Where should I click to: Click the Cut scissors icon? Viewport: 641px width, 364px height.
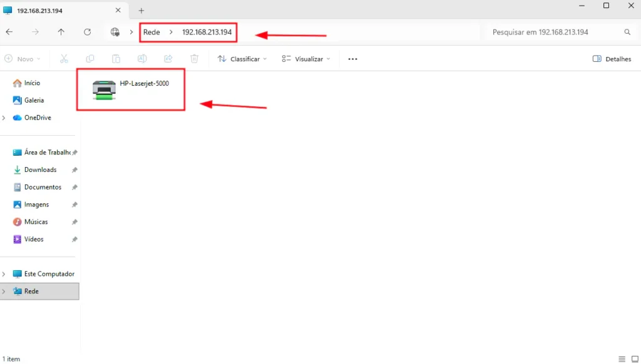[64, 59]
